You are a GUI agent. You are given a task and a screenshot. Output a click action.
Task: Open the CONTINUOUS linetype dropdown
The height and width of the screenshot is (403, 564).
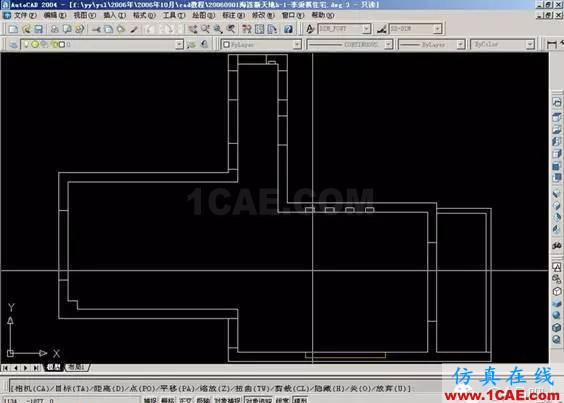click(x=388, y=45)
